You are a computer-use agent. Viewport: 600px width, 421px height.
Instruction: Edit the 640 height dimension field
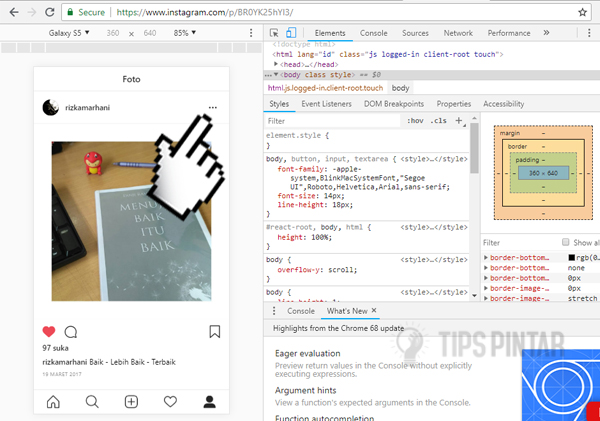click(x=150, y=33)
